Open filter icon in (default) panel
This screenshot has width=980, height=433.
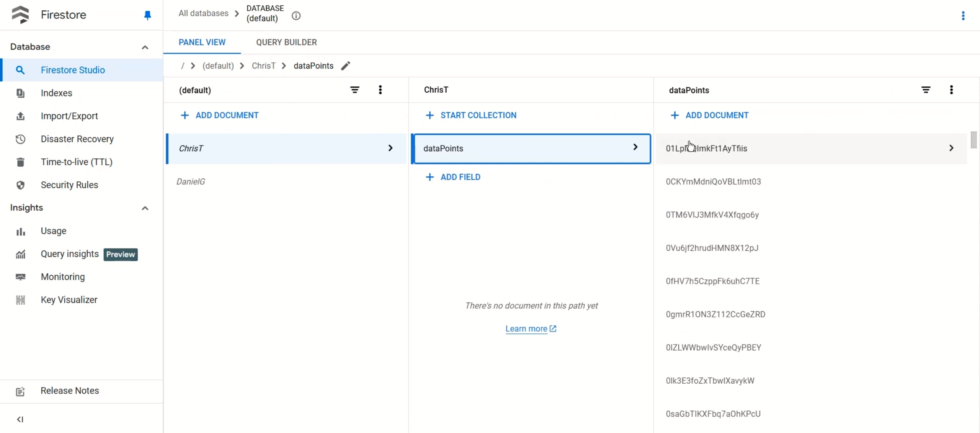click(354, 90)
